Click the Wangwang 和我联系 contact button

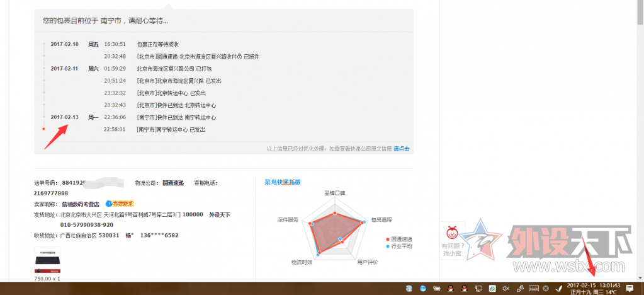point(120,204)
